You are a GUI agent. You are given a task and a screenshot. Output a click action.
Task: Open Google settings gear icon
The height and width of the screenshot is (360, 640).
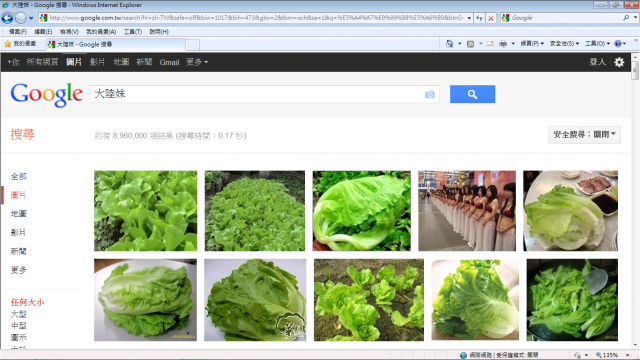click(619, 62)
